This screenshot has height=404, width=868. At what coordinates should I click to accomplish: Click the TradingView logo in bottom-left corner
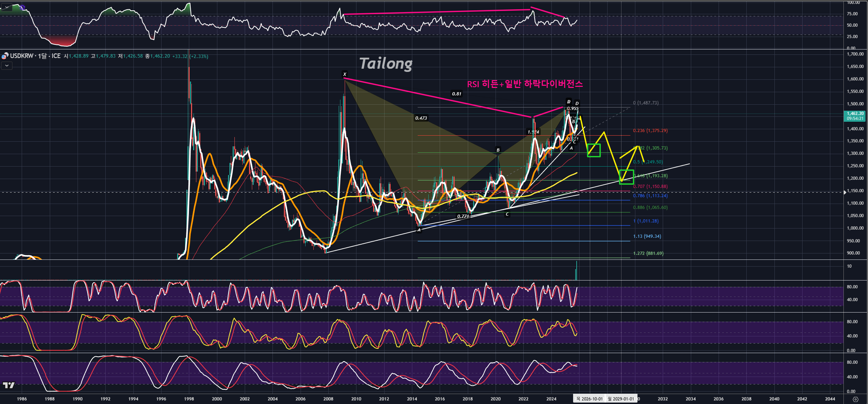pos(9,385)
